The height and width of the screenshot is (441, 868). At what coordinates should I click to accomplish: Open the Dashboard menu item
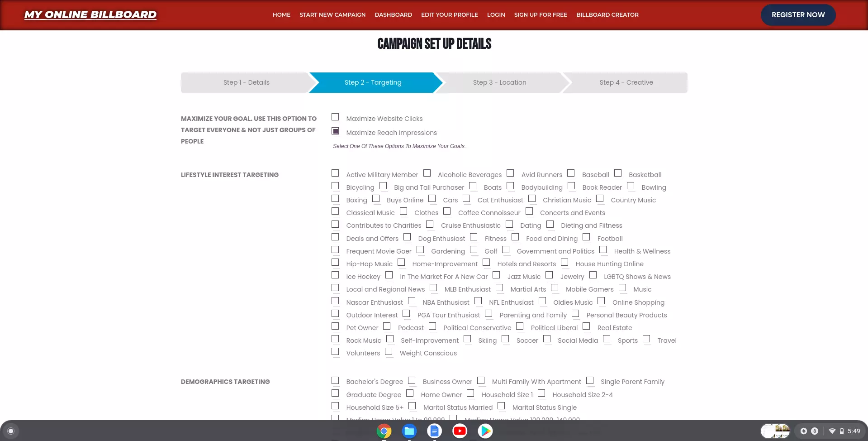393,15
